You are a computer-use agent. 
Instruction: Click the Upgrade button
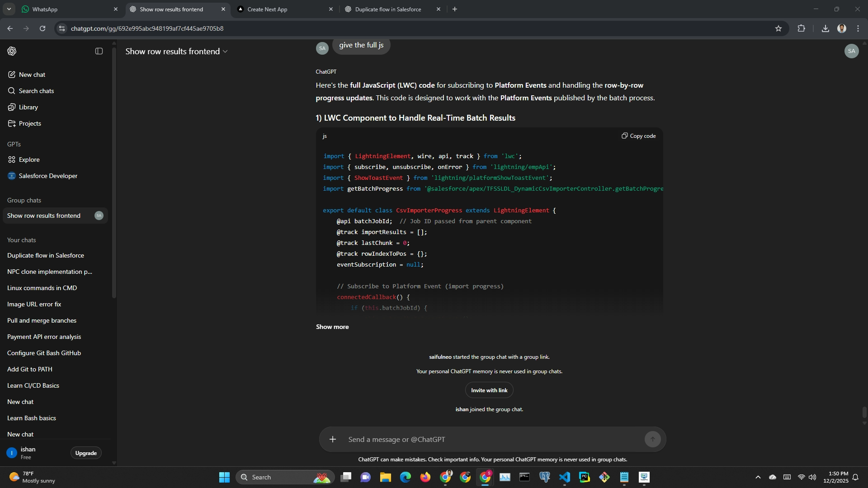[86, 453]
